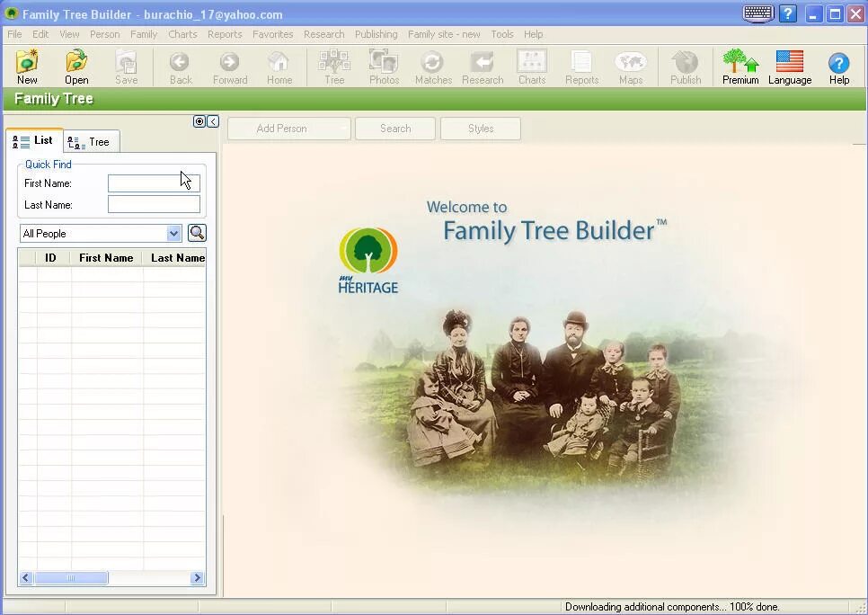The image size is (868, 615).
Task: Click the Premium tree icon
Action: (x=740, y=67)
